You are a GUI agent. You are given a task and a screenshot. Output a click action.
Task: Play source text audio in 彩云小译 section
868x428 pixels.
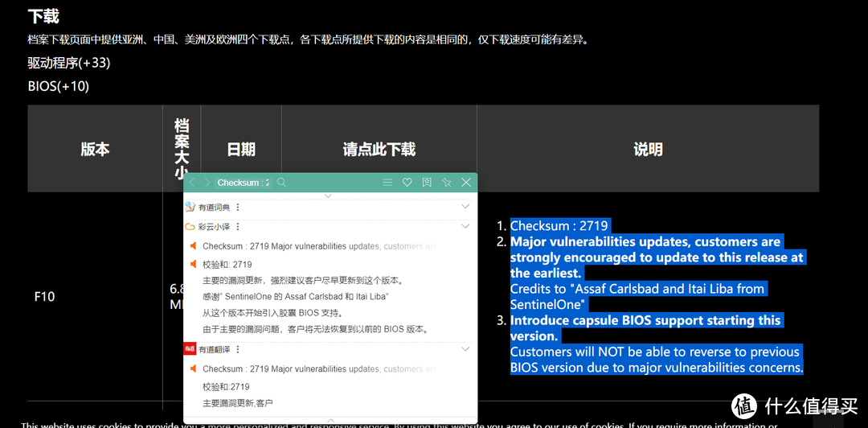[x=194, y=246]
